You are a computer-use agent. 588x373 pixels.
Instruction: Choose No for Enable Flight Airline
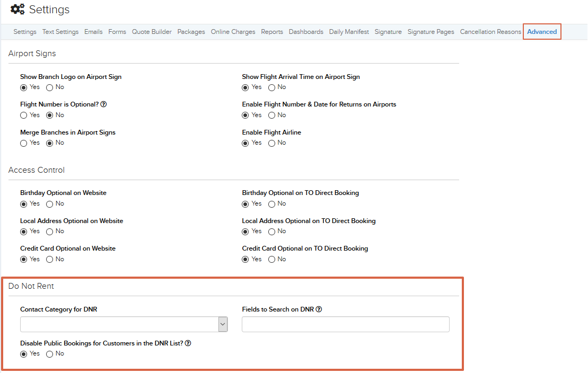pyautogui.click(x=270, y=143)
